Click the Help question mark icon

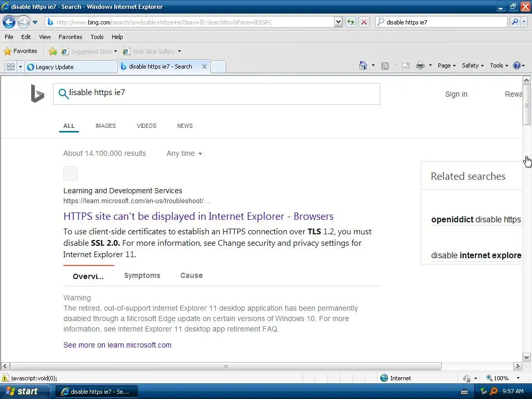pos(516,65)
